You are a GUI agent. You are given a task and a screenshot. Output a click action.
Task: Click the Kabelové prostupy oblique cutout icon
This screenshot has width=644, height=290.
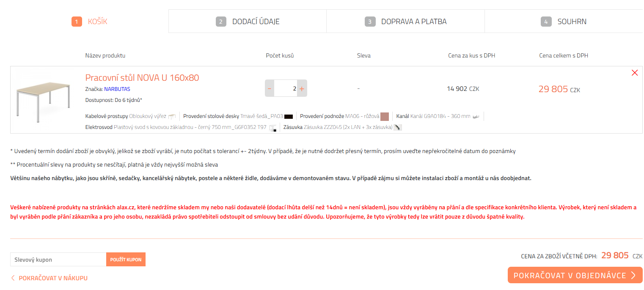pos(173,115)
